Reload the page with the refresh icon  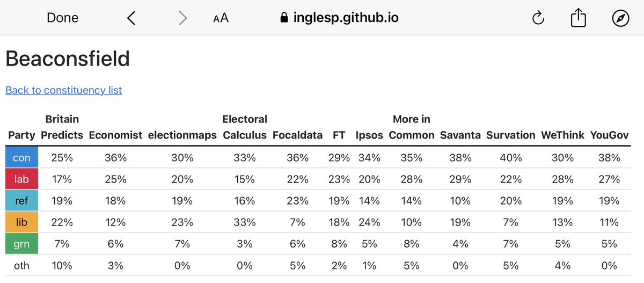(x=538, y=18)
